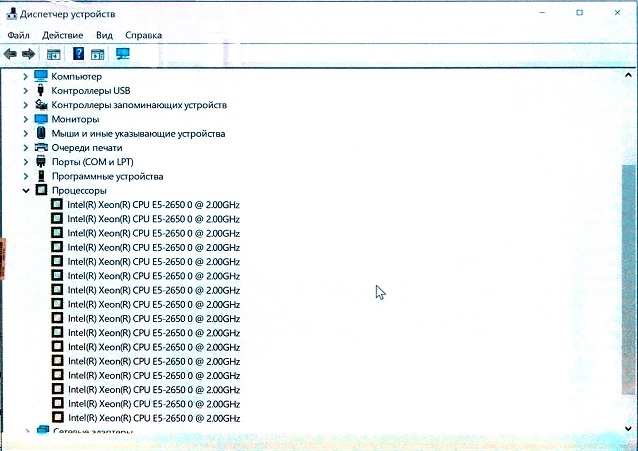Close the Диспетчер устройств window
Image resolution: width=638 pixels, height=451 pixels.
point(617,13)
